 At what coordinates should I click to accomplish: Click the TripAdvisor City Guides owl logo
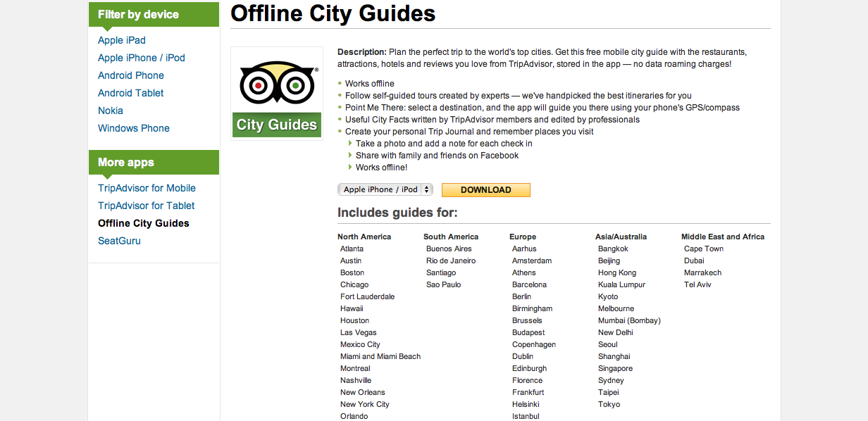277,94
